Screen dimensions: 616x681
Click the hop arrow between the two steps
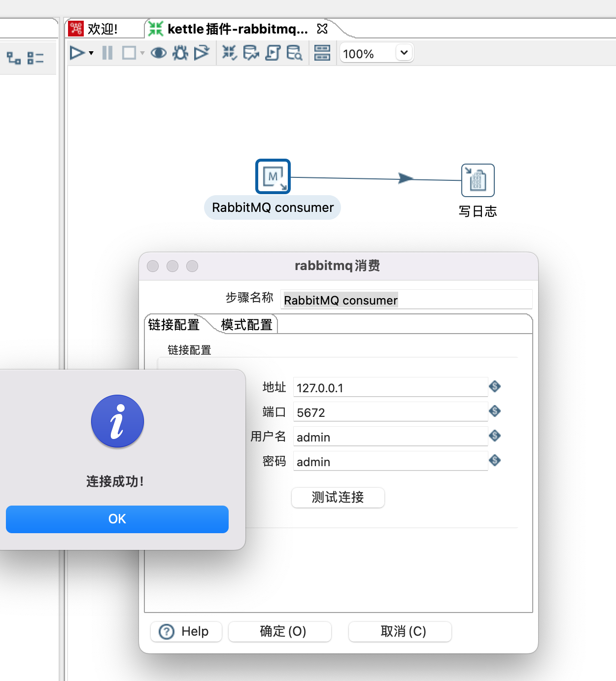406,178
